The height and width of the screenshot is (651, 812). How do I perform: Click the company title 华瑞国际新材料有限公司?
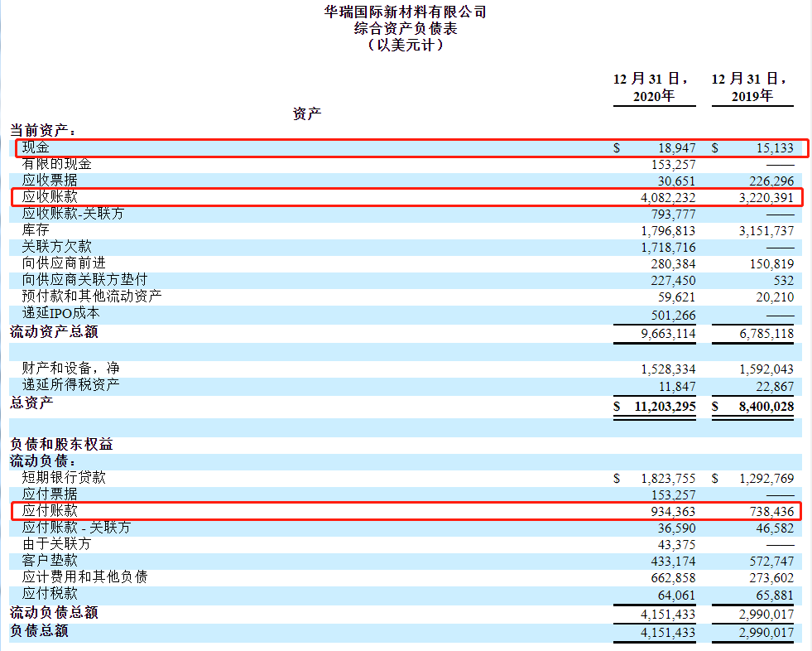[x=405, y=12]
